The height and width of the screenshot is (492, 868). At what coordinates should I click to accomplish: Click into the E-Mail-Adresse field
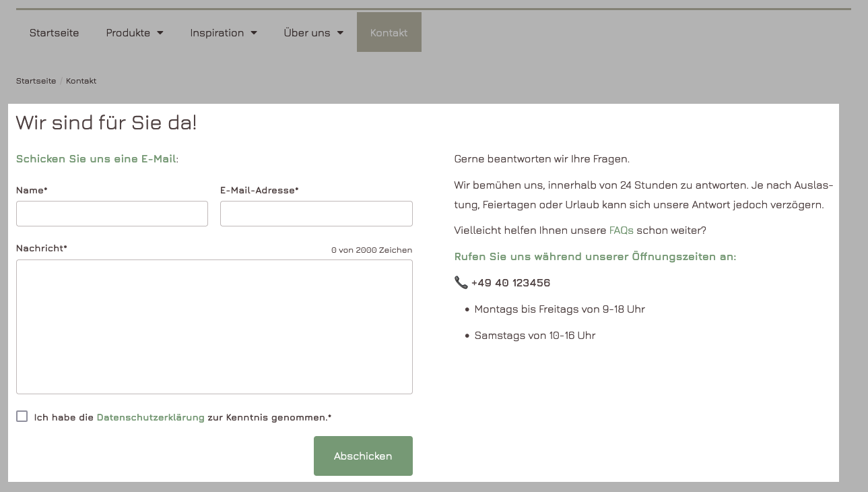tap(316, 214)
